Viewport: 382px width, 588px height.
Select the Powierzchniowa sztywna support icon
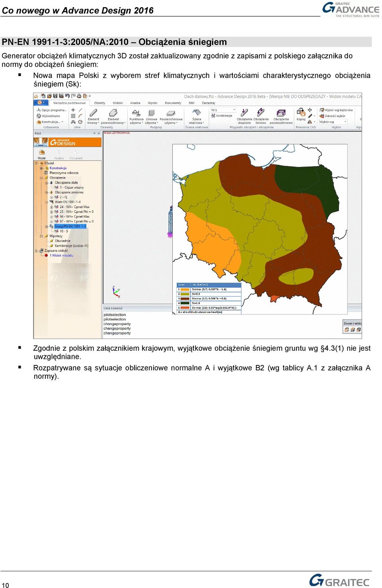point(171,113)
